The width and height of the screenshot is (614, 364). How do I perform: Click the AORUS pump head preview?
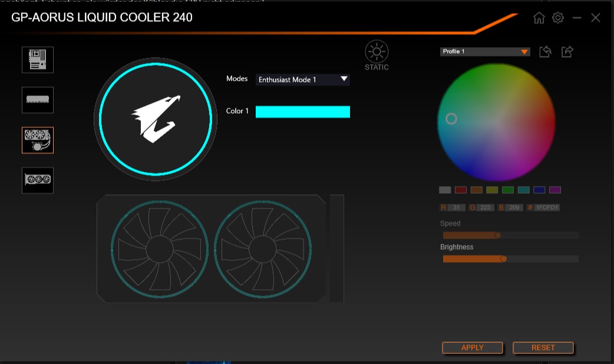156,119
